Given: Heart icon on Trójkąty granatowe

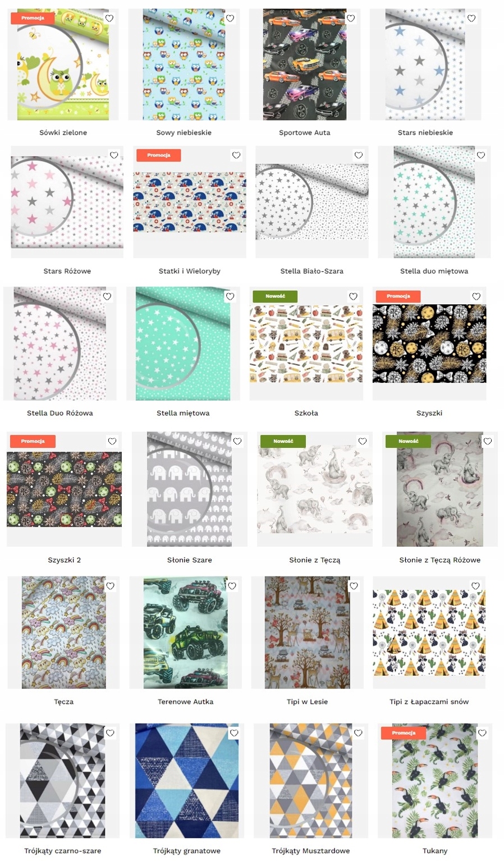Looking at the screenshot, I should [x=234, y=733].
